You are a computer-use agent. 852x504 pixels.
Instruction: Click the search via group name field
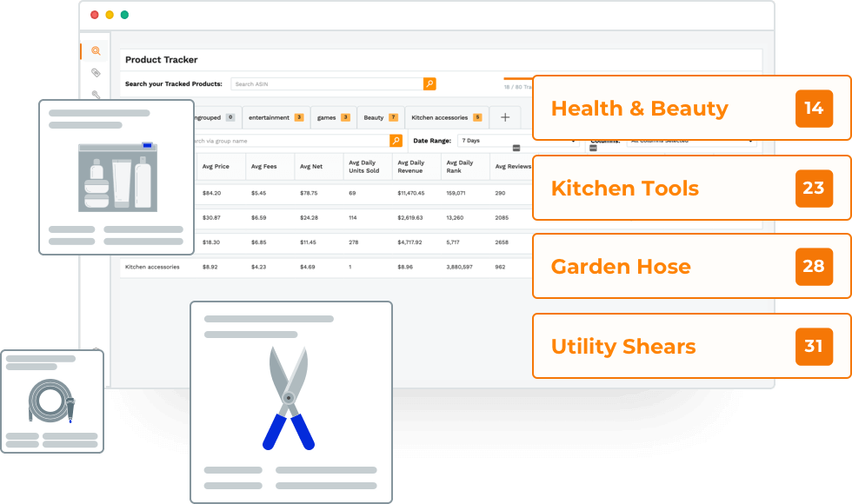coord(292,141)
